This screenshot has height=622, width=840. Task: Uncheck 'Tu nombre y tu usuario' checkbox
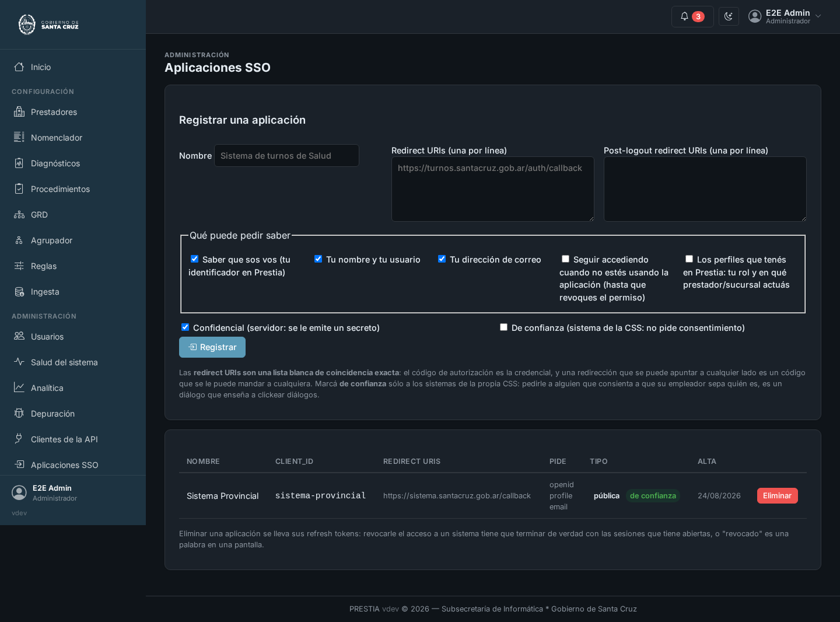(x=318, y=259)
